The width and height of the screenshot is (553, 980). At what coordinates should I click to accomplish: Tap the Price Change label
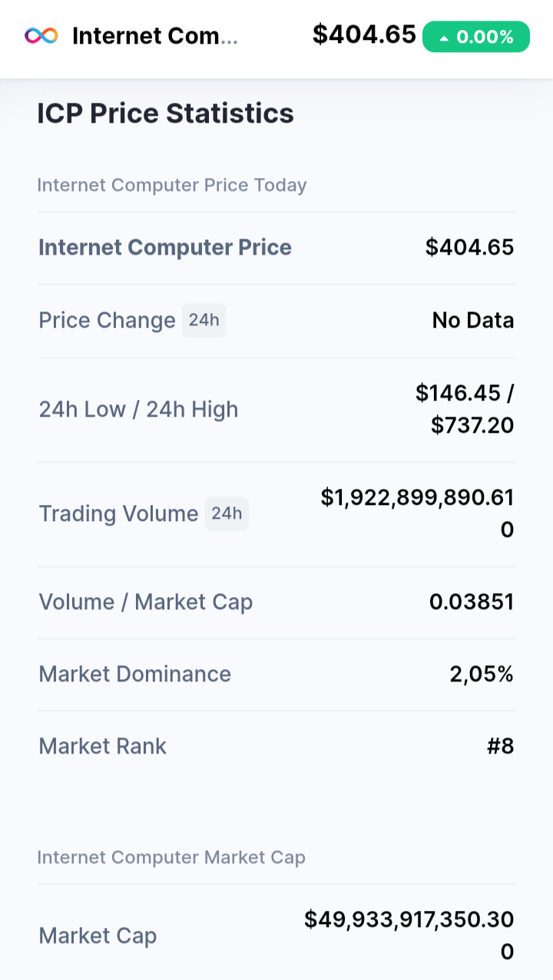click(x=108, y=320)
